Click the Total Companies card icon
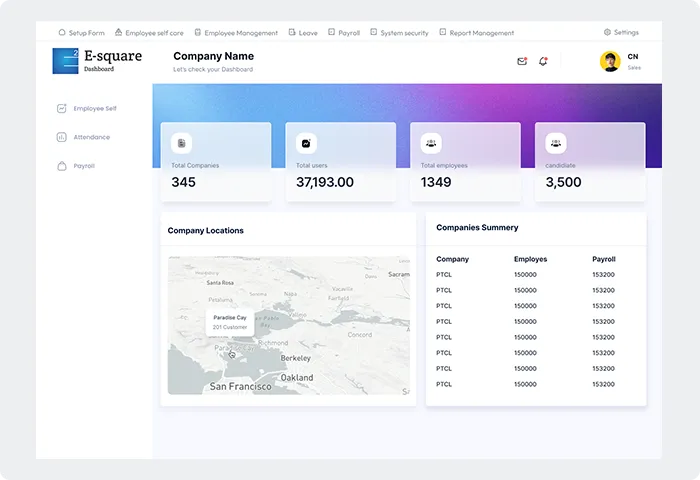 [x=181, y=143]
